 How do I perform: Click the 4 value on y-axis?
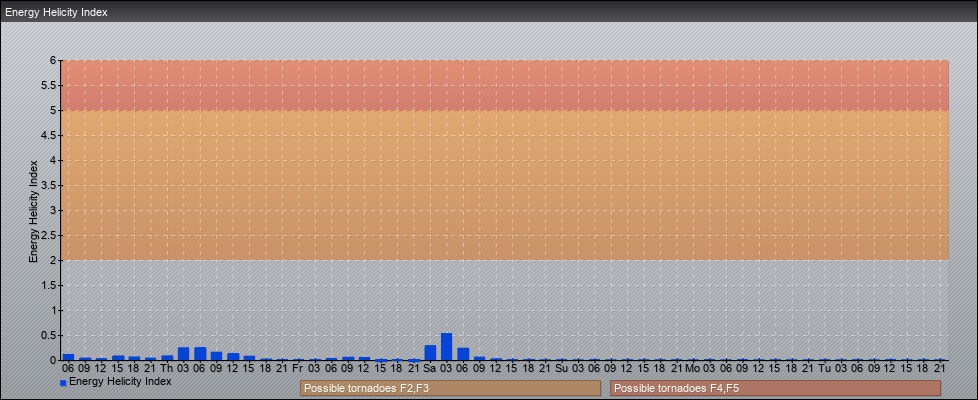54,160
